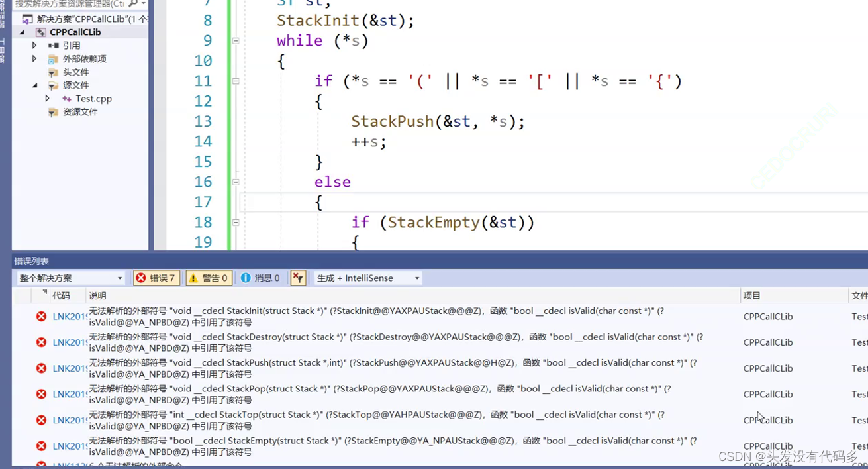Viewport: 868px width, 469px height.
Task: Select the StackInit error description text
Action: (377, 317)
